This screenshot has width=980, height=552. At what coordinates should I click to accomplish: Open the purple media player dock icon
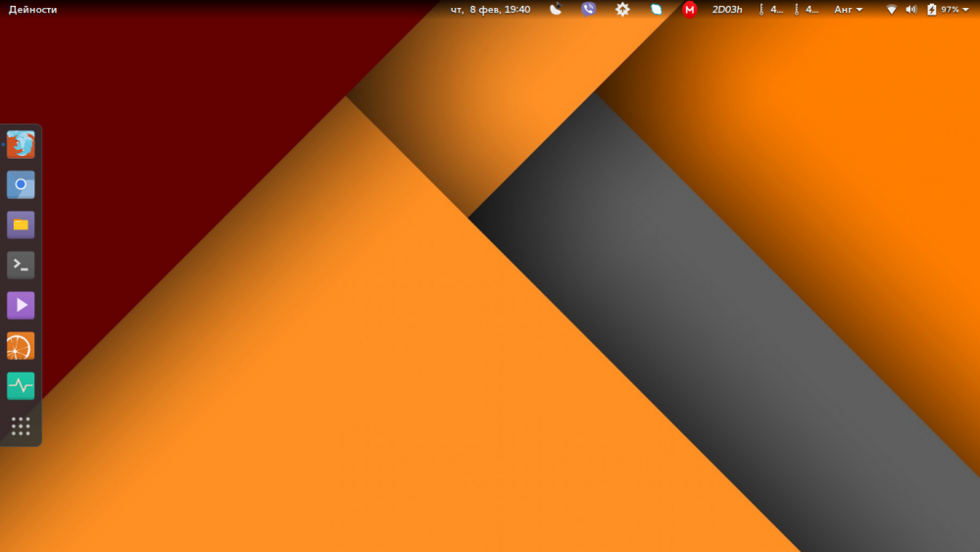click(21, 306)
